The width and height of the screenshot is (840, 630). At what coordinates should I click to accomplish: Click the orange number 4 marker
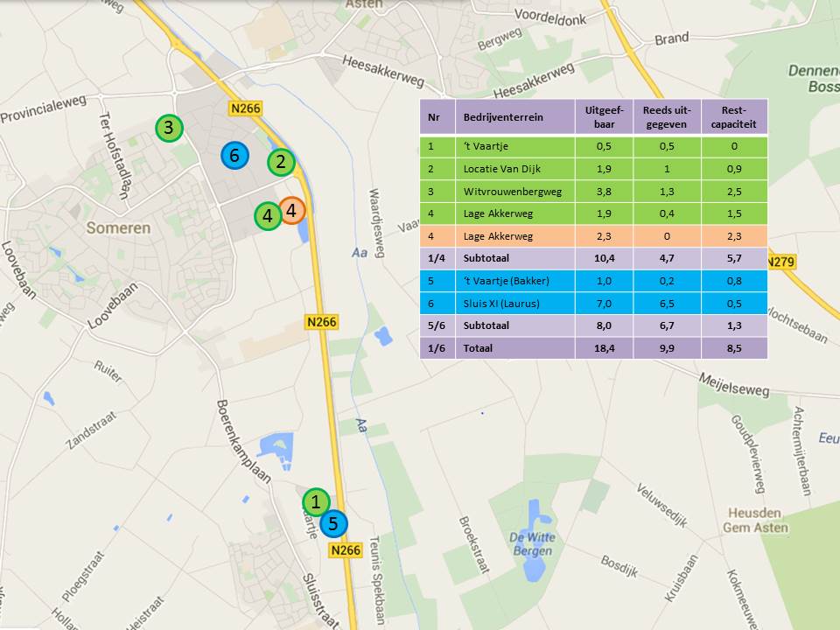pyautogui.click(x=291, y=210)
